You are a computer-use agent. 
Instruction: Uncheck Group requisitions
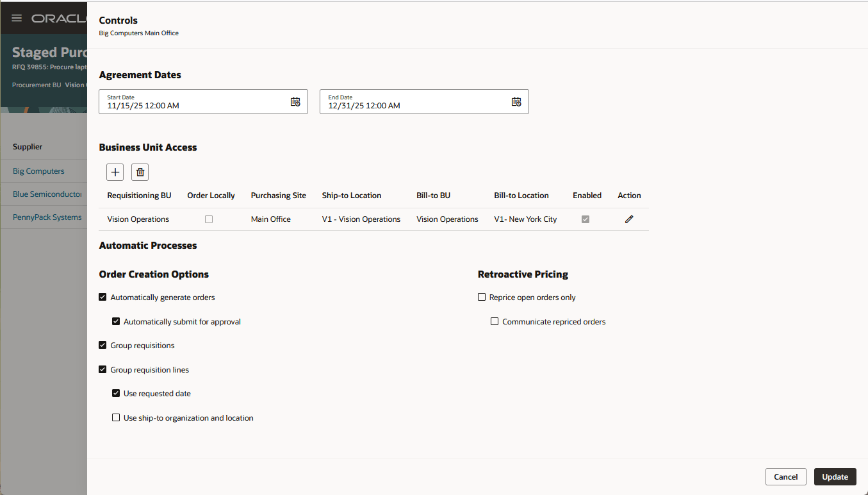[102, 345]
